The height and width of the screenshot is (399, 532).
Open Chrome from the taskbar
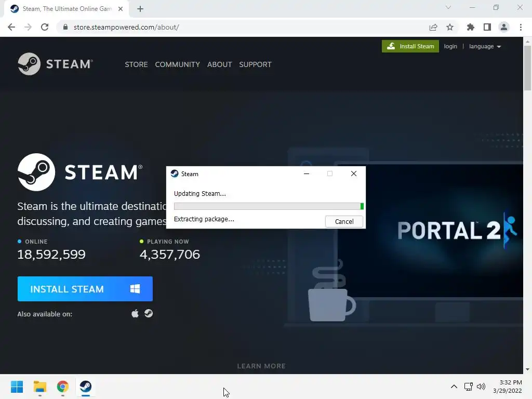62,387
